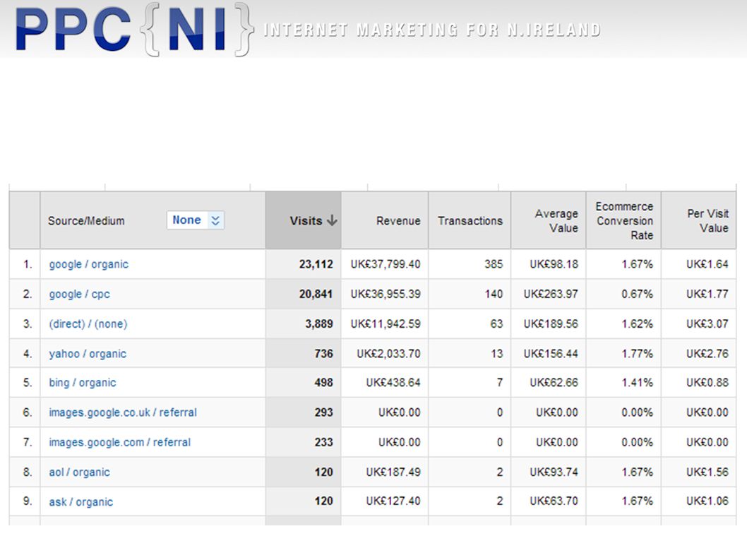Sort by Ecommerce Conversion Rate header
The image size is (747, 560).
coord(623,220)
